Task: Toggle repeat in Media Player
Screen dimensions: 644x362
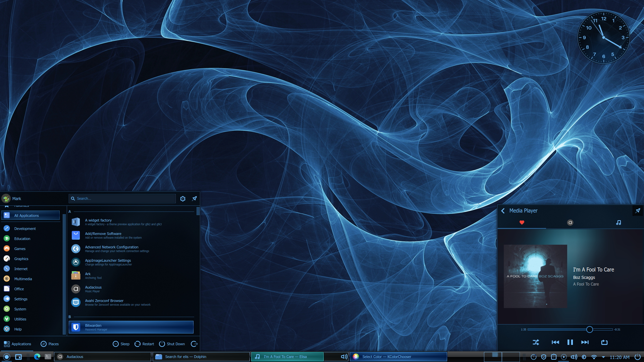Action: point(604,342)
